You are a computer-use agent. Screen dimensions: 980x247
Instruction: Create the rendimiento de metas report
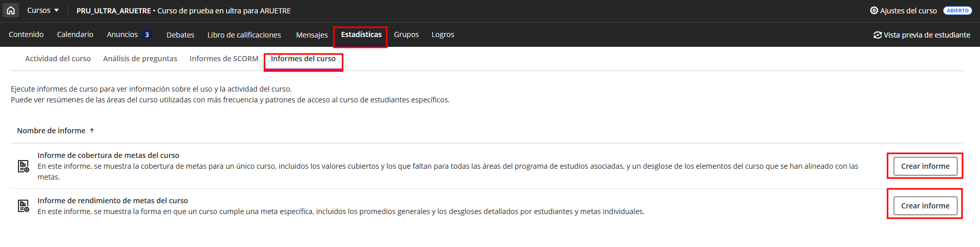pos(925,206)
